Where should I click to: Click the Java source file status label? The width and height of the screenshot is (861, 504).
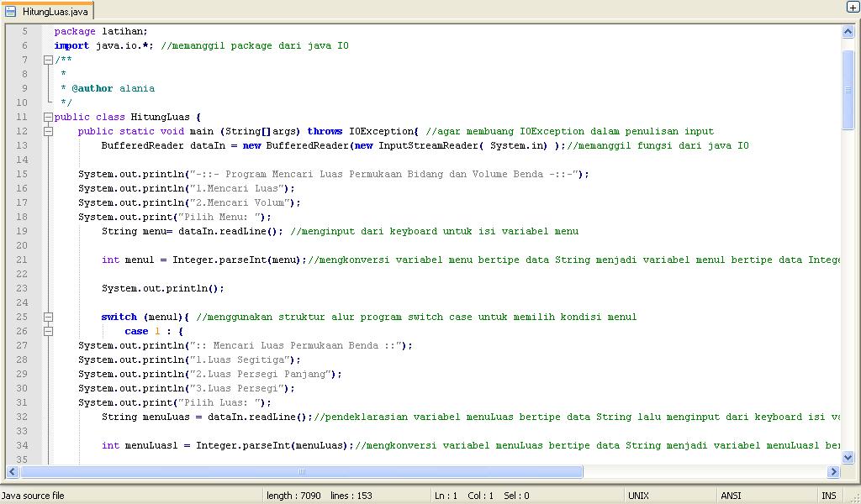tap(34, 495)
